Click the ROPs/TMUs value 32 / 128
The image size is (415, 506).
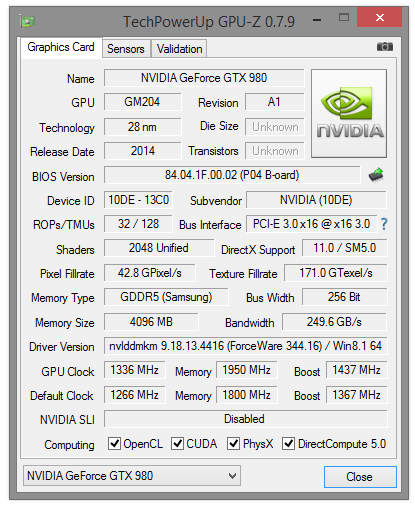(138, 224)
